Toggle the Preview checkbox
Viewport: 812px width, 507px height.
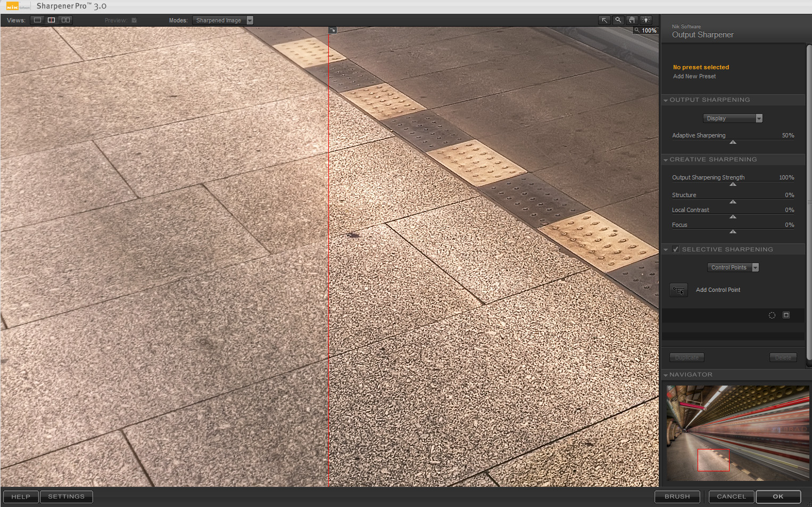[x=134, y=20]
